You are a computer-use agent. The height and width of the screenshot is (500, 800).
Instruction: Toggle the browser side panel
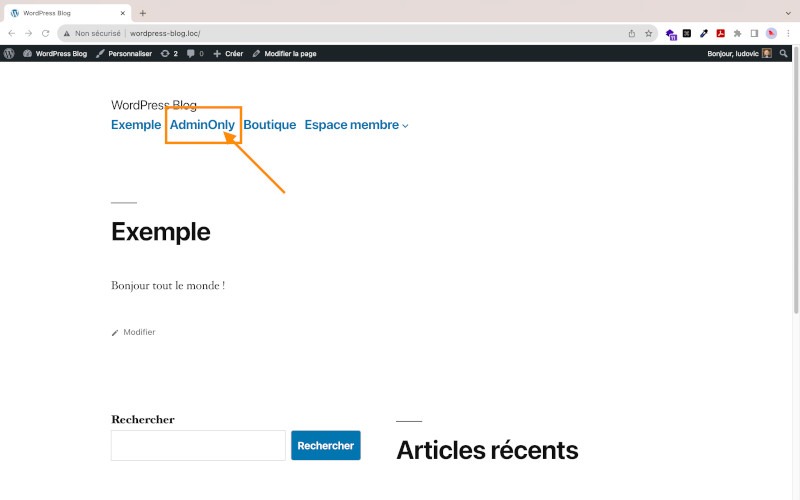click(x=754, y=33)
